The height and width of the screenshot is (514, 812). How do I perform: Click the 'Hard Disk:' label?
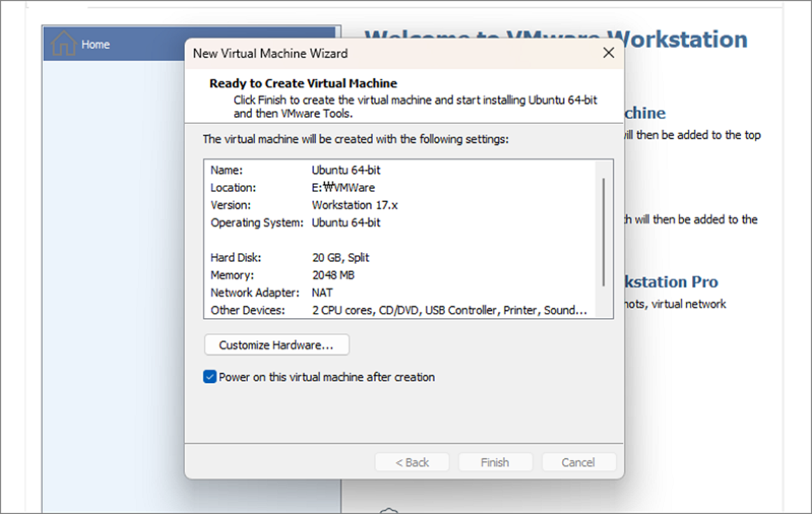(237, 258)
